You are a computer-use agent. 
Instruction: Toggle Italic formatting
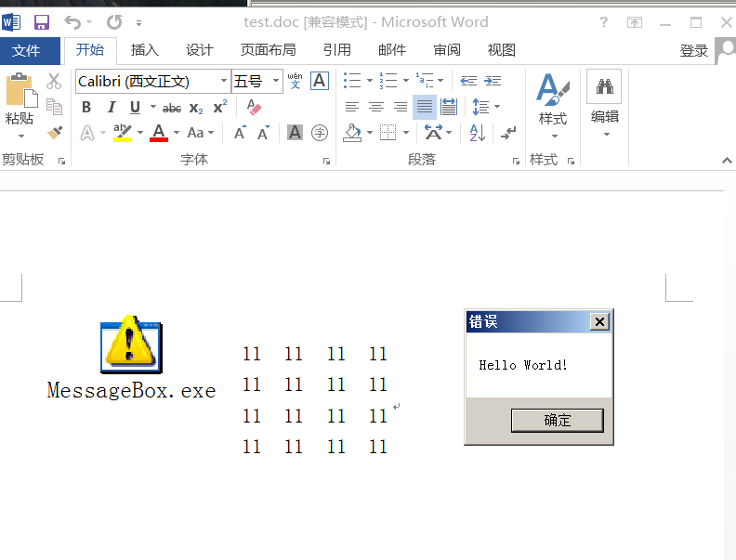click(112, 108)
